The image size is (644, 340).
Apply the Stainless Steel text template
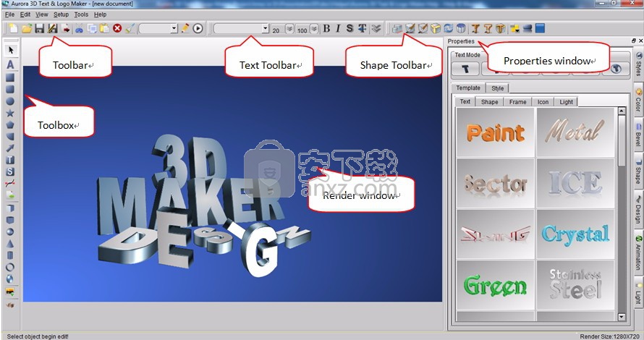click(575, 285)
